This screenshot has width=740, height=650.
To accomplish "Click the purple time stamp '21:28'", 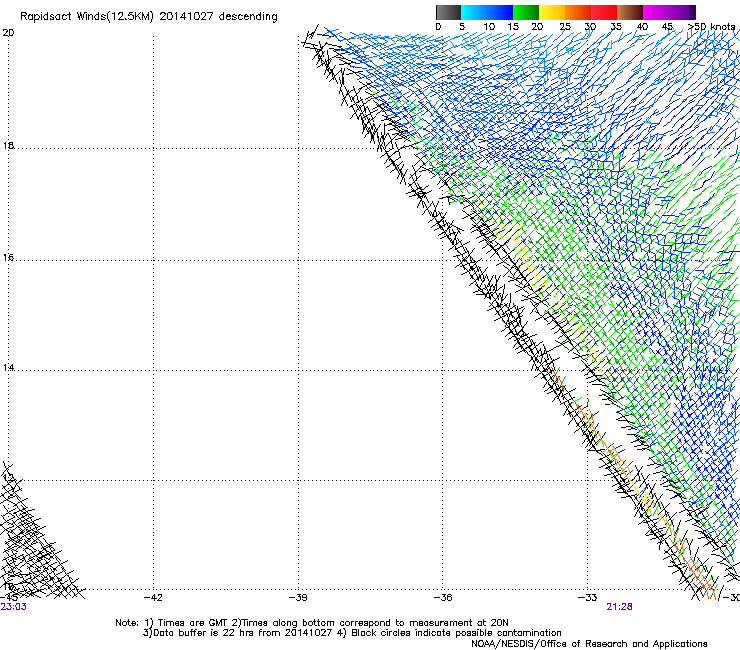I will (619, 607).
